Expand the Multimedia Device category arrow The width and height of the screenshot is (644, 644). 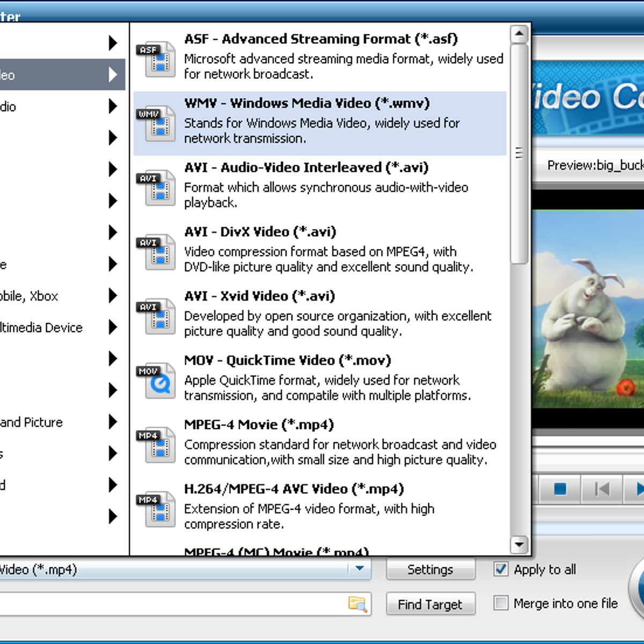click(x=113, y=327)
